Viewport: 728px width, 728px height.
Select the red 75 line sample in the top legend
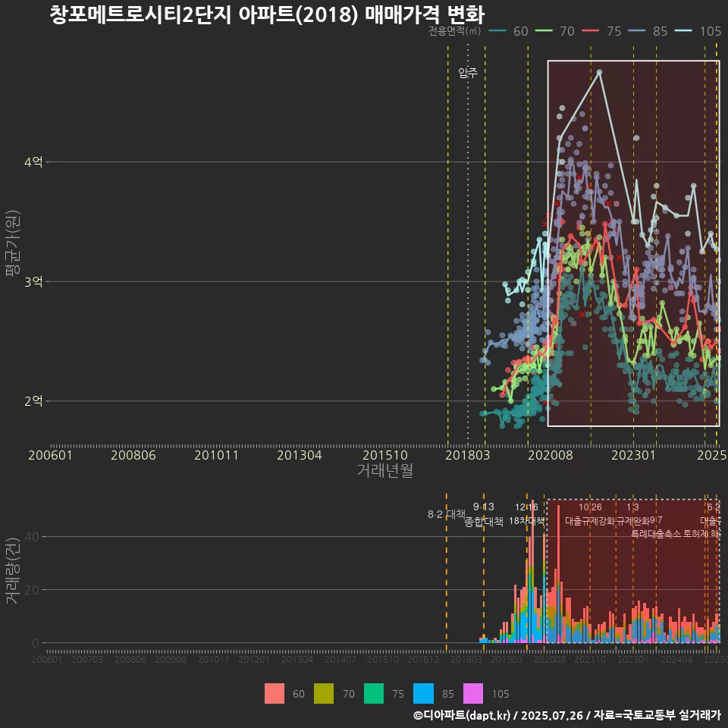(x=590, y=31)
